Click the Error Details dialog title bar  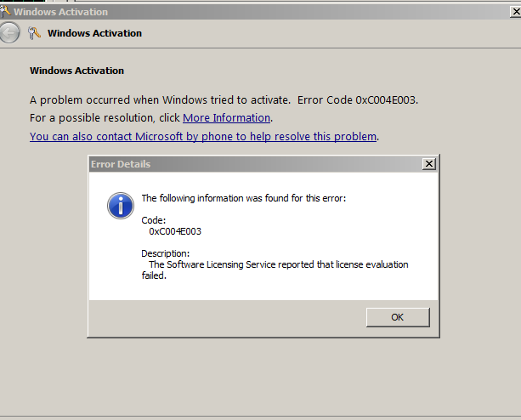tap(255, 163)
